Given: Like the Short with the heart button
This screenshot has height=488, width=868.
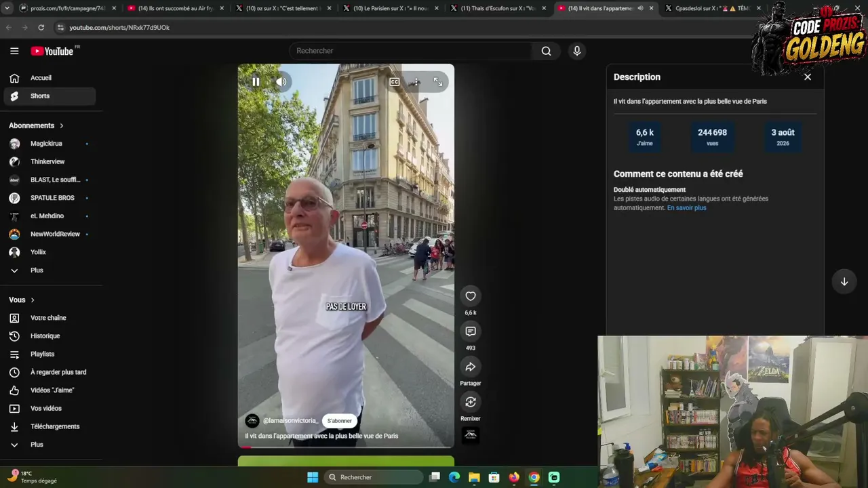Looking at the screenshot, I should tap(471, 296).
